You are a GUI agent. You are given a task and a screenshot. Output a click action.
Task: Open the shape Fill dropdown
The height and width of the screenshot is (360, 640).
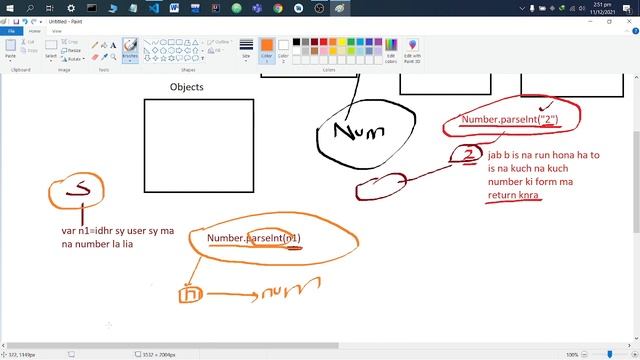(x=215, y=51)
